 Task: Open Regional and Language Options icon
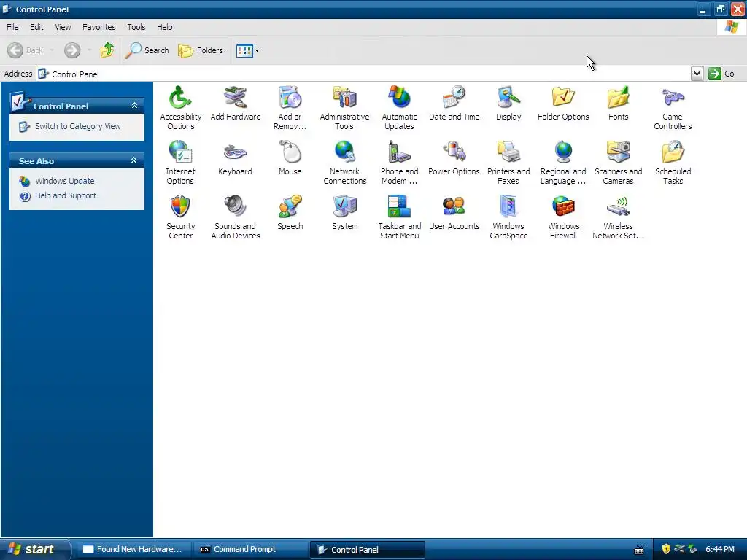click(563, 152)
